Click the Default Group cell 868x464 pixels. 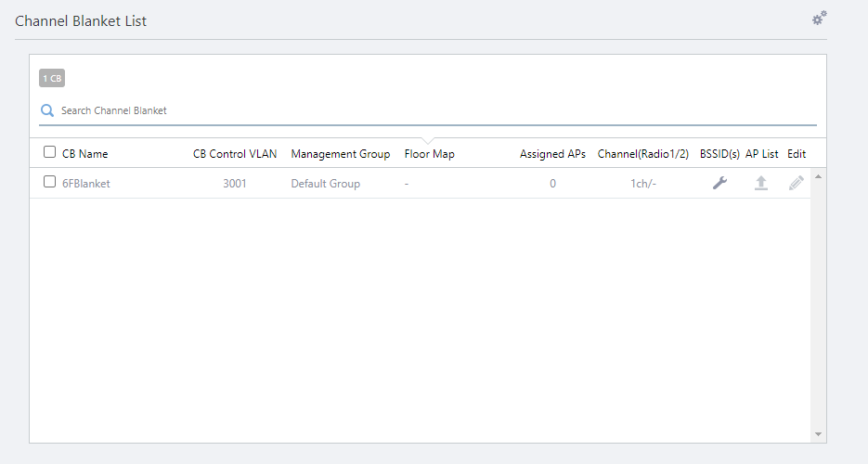coord(326,184)
